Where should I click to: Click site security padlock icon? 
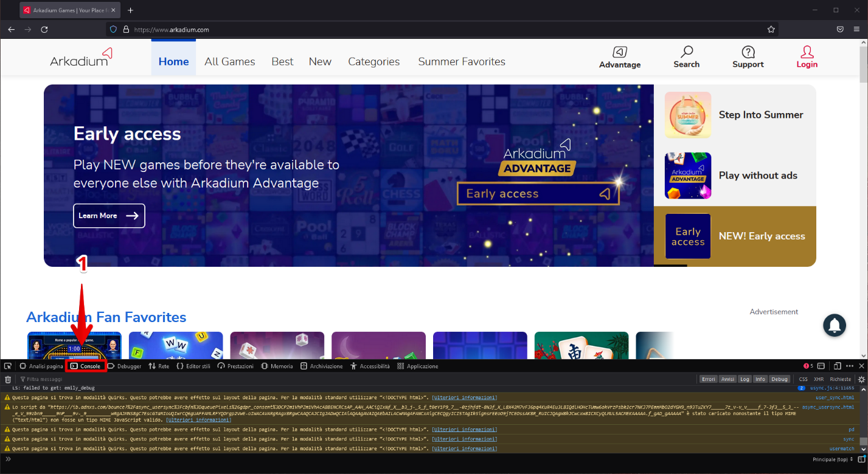click(x=126, y=29)
